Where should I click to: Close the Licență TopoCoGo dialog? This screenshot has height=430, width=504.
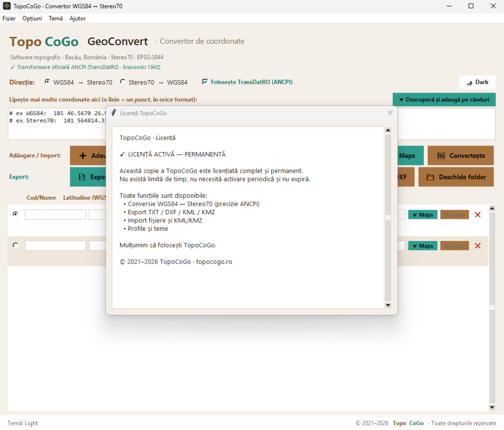coord(390,113)
